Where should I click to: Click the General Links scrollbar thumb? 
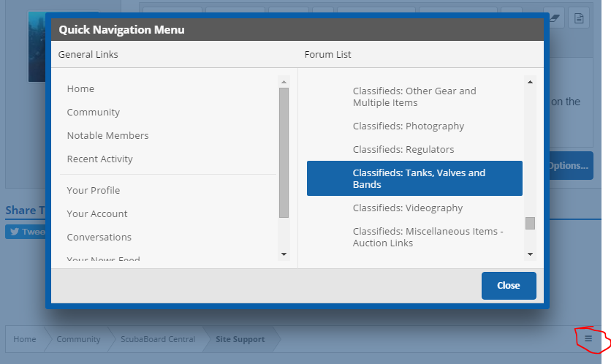point(284,152)
